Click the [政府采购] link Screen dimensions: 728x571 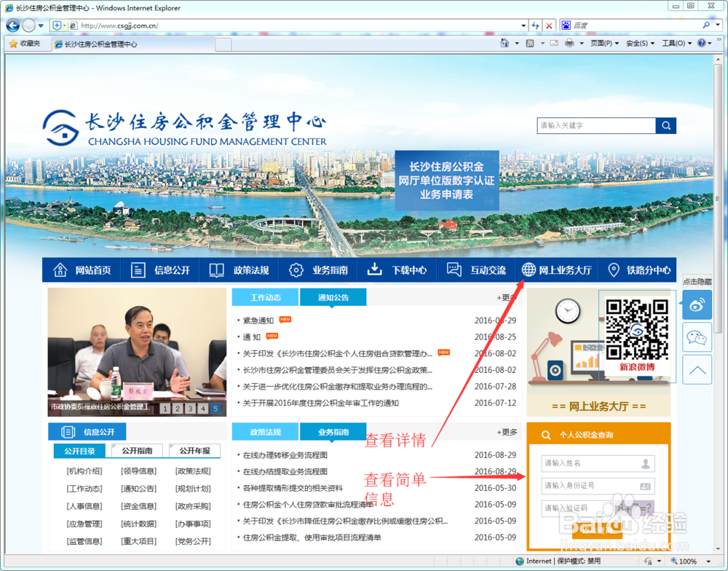click(x=193, y=506)
